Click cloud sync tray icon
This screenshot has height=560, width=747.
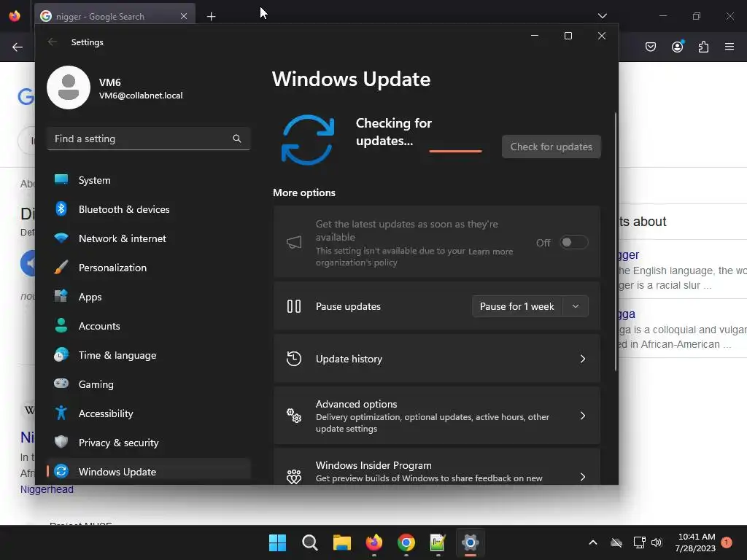pos(616,542)
